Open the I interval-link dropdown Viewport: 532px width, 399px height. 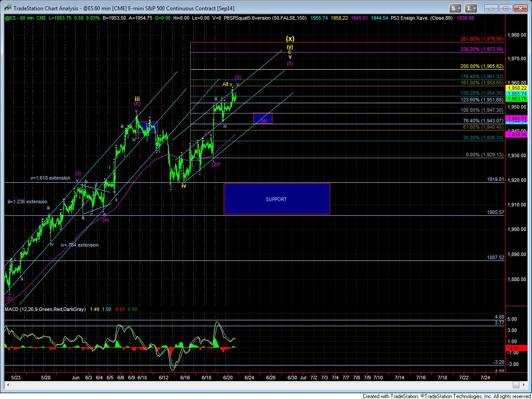click(x=471, y=8)
